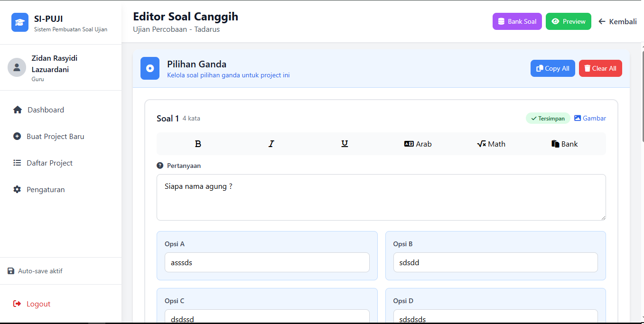The height and width of the screenshot is (324, 644).
Task: Click the purple Bank Soal button
Action: pyautogui.click(x=517, y=21)
